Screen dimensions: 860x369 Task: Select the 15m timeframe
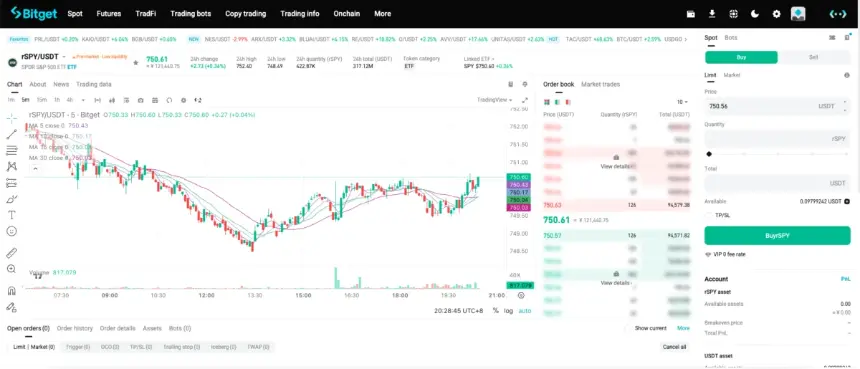(42, 100)
